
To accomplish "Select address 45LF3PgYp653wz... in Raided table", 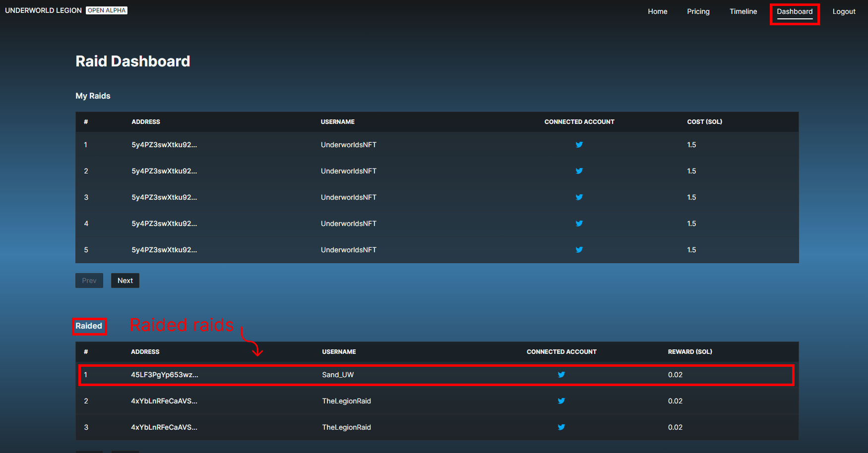I will tap(164, 375).
